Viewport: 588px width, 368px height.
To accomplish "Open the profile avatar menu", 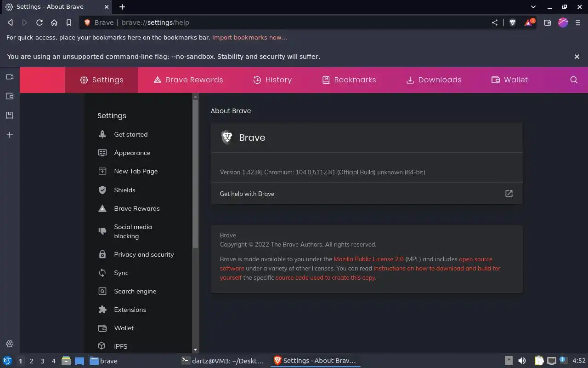I will coord(563,23).
